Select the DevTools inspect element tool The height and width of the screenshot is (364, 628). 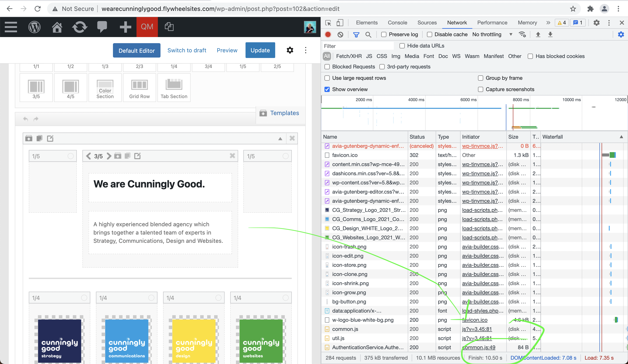click(328, 23)
